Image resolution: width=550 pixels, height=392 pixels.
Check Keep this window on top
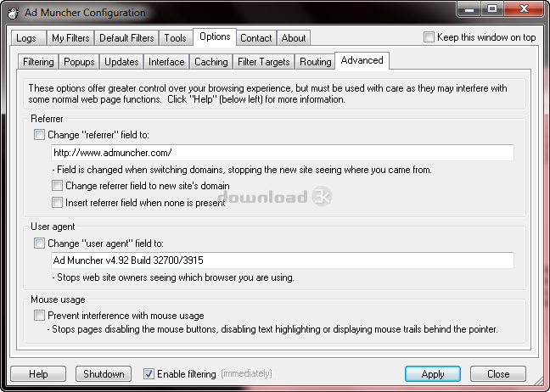pyautogui.click(x=429, y=36)
